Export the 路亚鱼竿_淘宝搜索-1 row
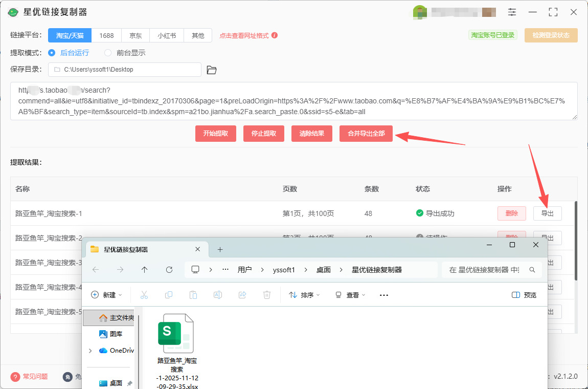This screenshot has width=588, height=389. (548, 213)
